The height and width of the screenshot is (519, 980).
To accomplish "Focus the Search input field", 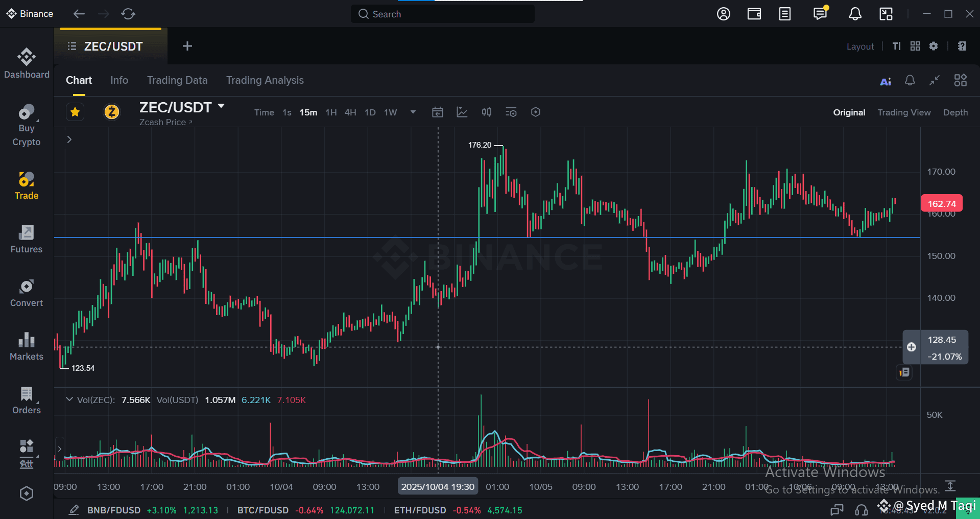I will click(442, 14).
